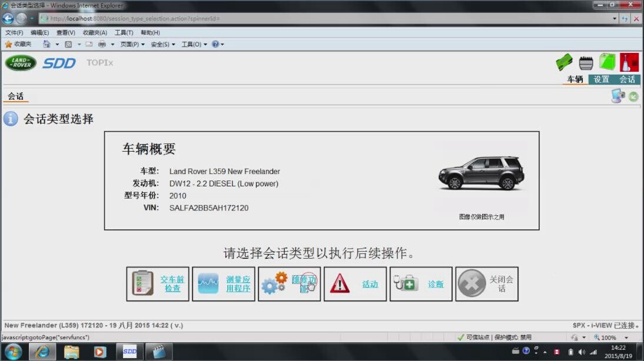The height and width of the screenshot is (361, 644).
Task: Switch to the 车辆 tab
Action: coord(575,79)
